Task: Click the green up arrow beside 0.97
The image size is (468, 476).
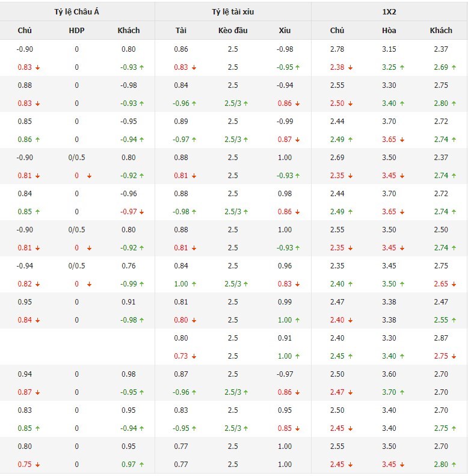Action: tap(142, 465)
